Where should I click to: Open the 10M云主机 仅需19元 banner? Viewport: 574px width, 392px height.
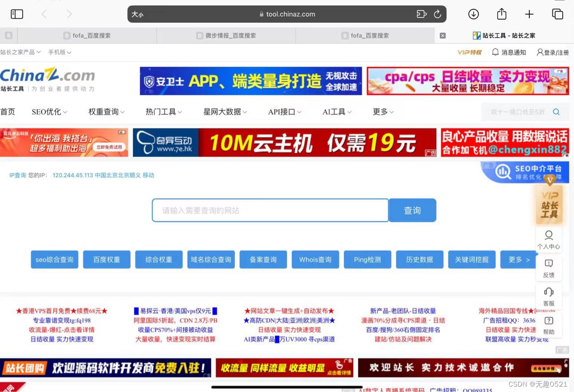click(x=284, y=143)
